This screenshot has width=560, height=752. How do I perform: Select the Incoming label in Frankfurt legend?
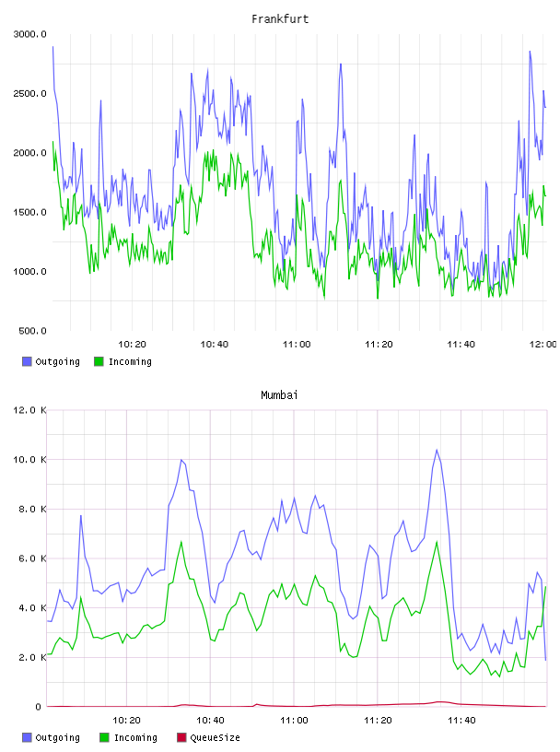click(130, 361)
